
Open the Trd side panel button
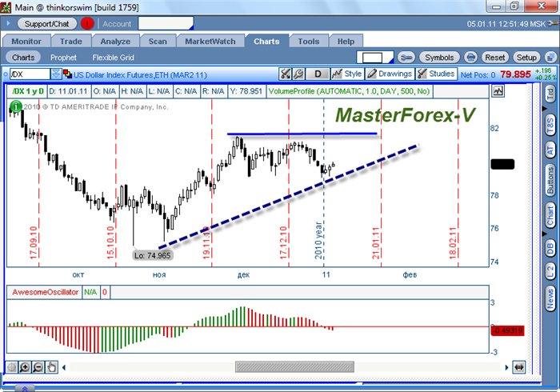pos(550,94)
